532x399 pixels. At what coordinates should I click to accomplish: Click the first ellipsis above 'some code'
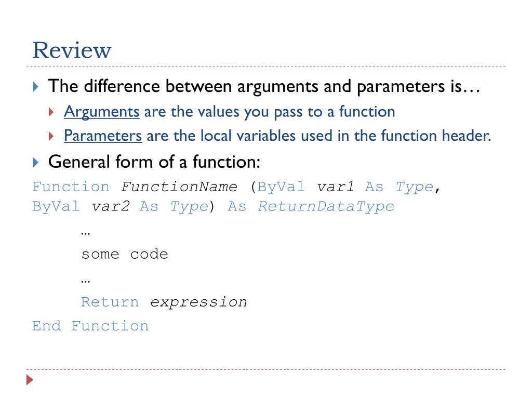[86, 233]
